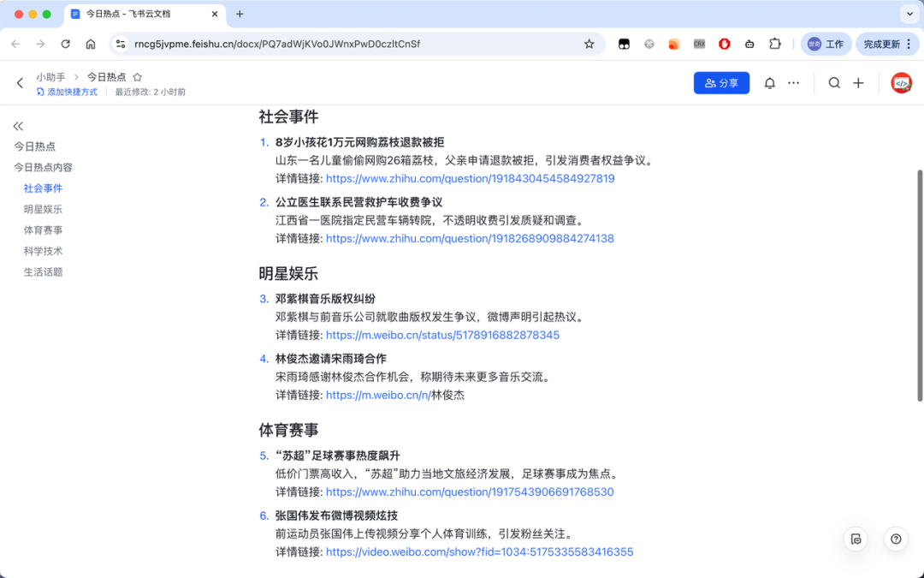Go back using the left arrow beside 小助手
Image resolution: width=924 pixels, height=578 pixels.
point(19,82)
